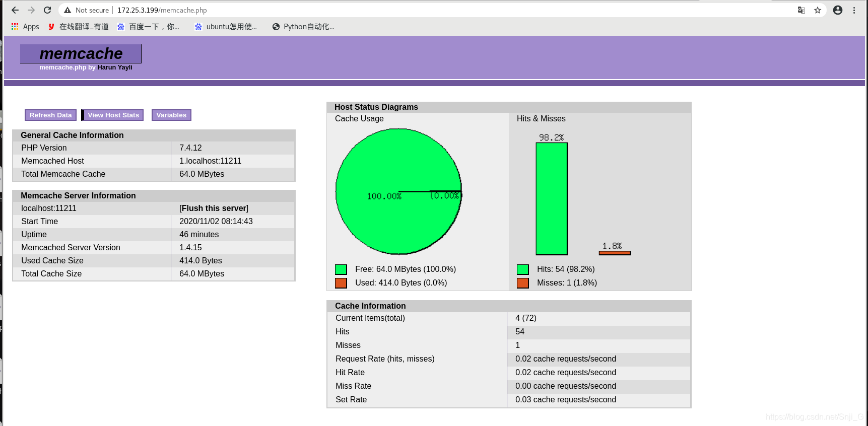Open the Apps grid shortcut
Image resolution: width=868 pixels, height=426 pixels.
25,27
